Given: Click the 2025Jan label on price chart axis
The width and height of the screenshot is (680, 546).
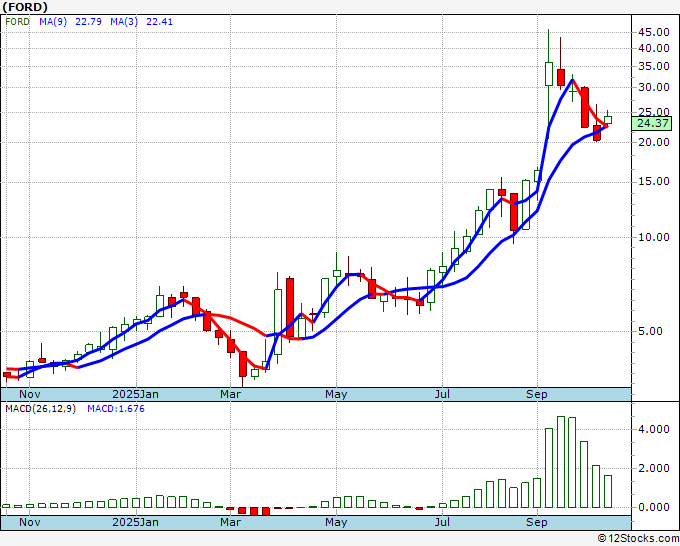Looking at the screenshot, I should pyautogui.click(x=135, y=394).
